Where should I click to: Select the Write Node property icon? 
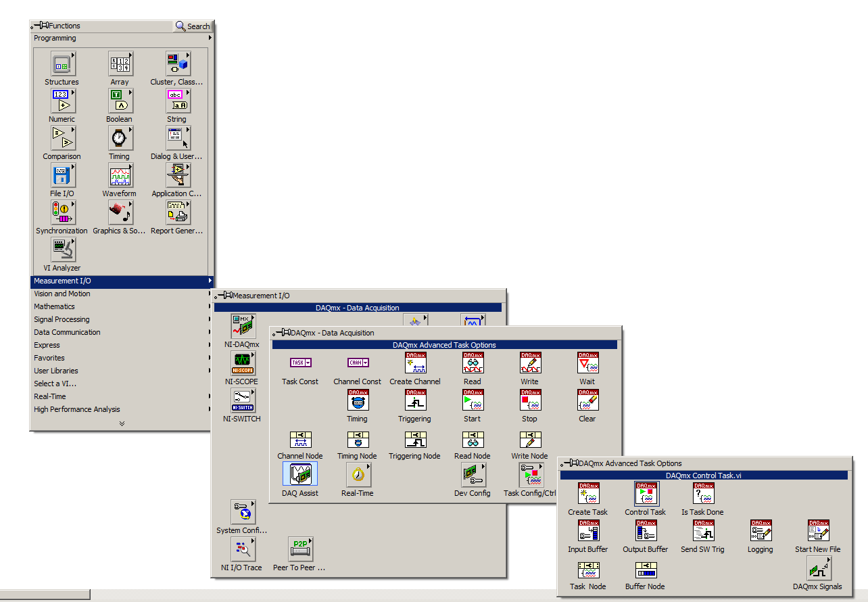(x=530, y=440)
